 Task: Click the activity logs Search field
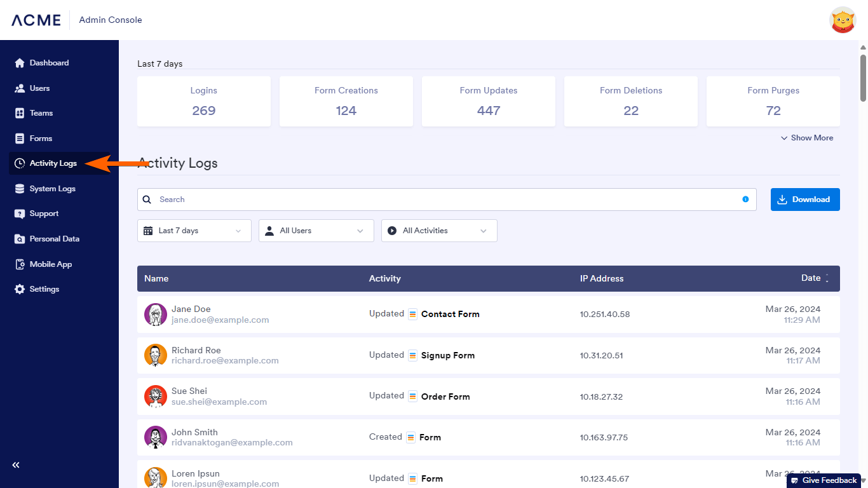pos(445,200)
